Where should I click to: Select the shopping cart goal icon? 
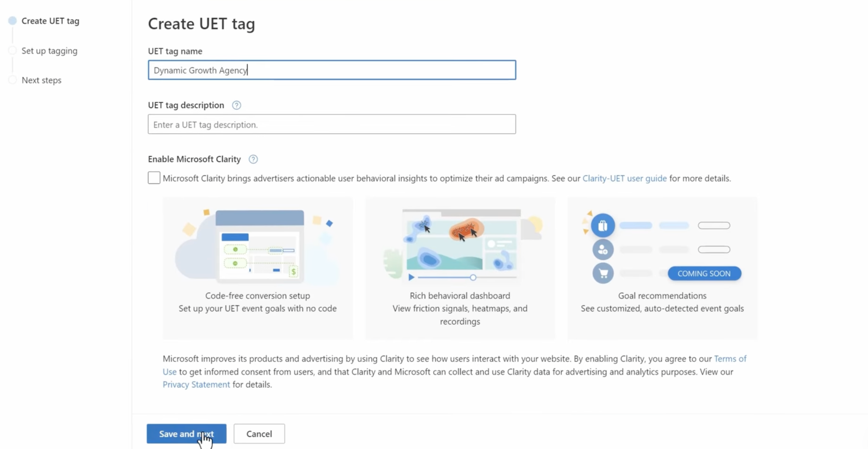[603, 273]
